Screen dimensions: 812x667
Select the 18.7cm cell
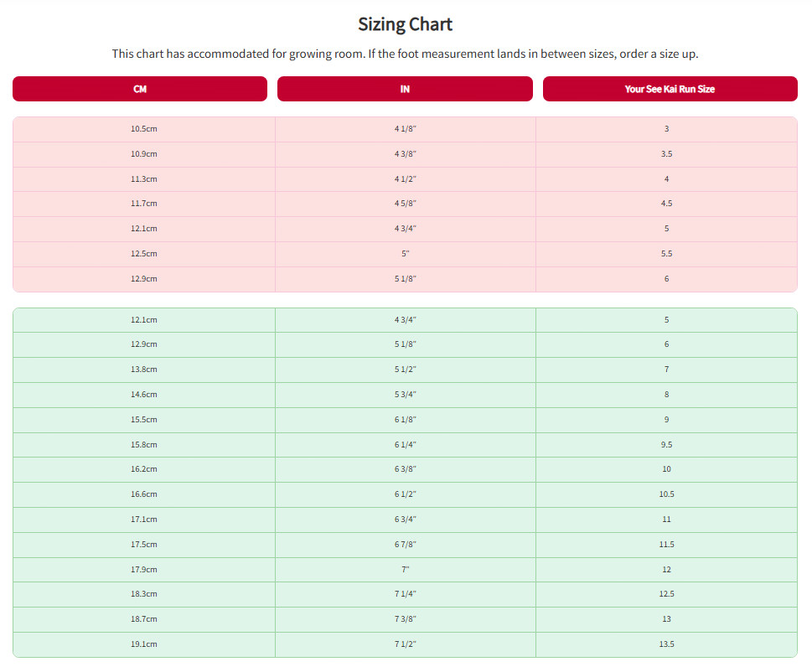(x=144, y=619)
